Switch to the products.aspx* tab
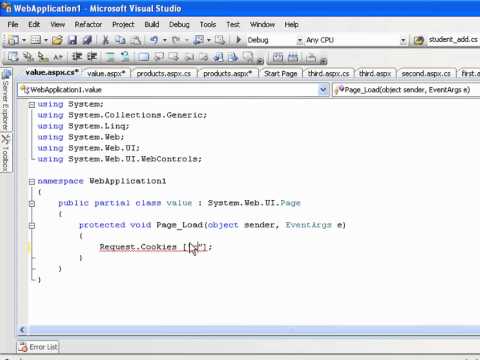 click(x=227, y=73)
